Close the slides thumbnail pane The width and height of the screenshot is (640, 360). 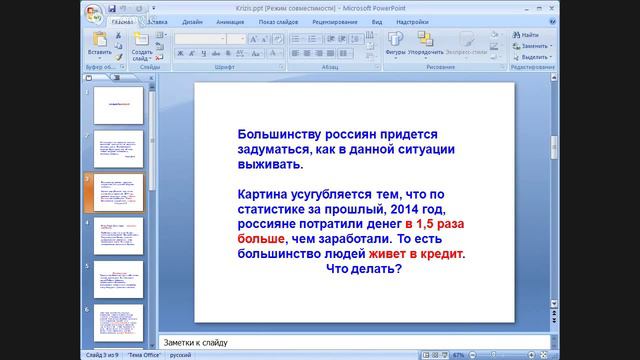point(151,78)
